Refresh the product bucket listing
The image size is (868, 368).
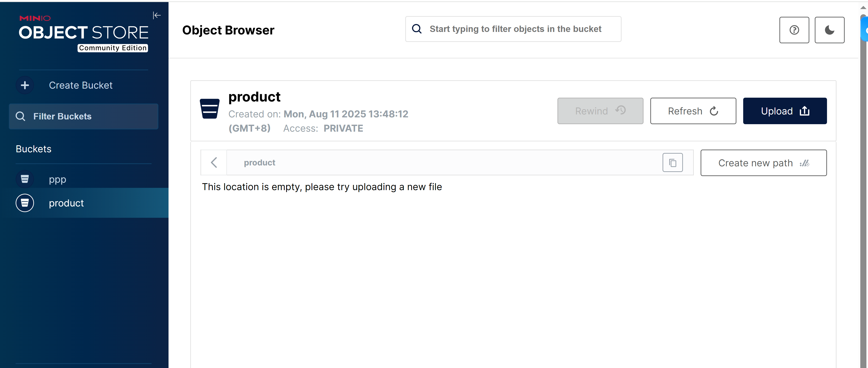click(693, 111)
